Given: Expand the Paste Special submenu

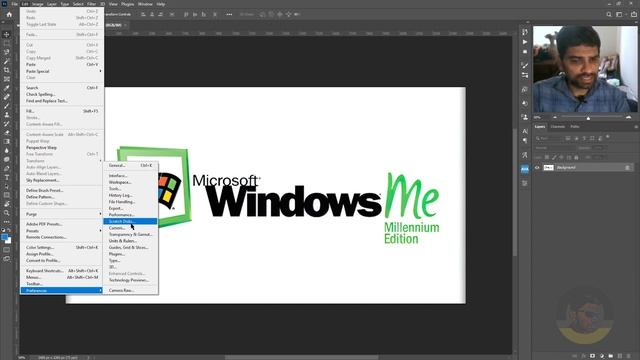Looking at the screenshot, I should click(x=62, y=71).
